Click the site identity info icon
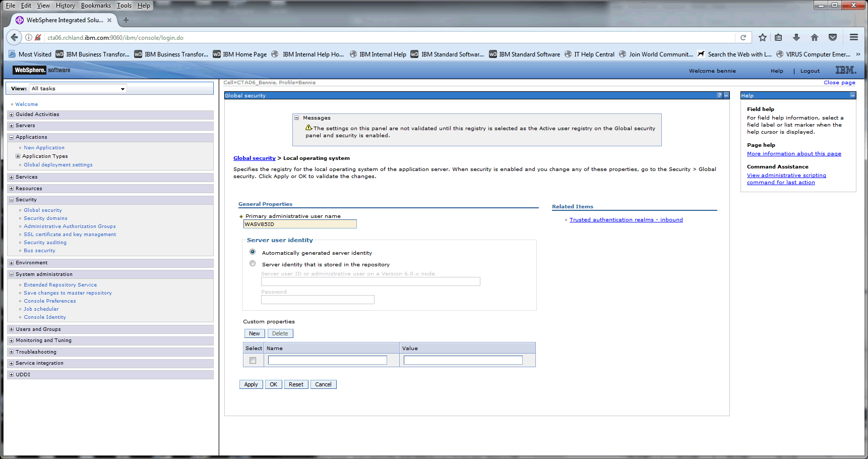 click(x=29, y=37)
